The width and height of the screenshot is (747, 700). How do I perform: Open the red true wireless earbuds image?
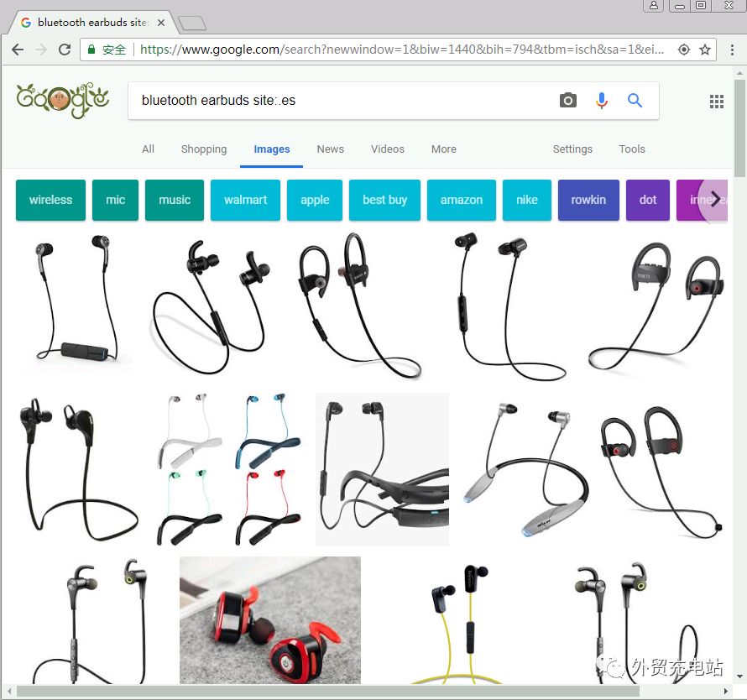pyautogui.click(x=270, y=620)
